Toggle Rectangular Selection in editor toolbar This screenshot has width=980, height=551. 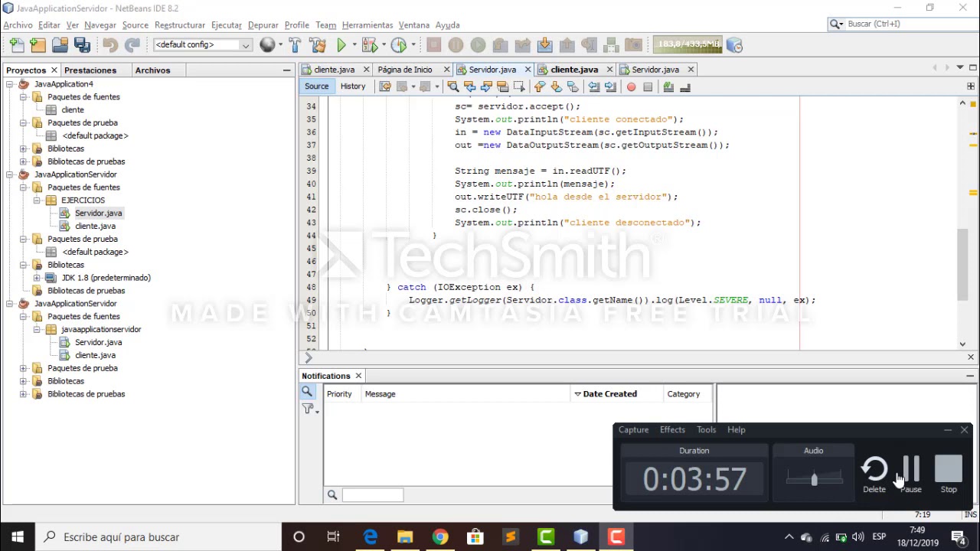(519, 86)
